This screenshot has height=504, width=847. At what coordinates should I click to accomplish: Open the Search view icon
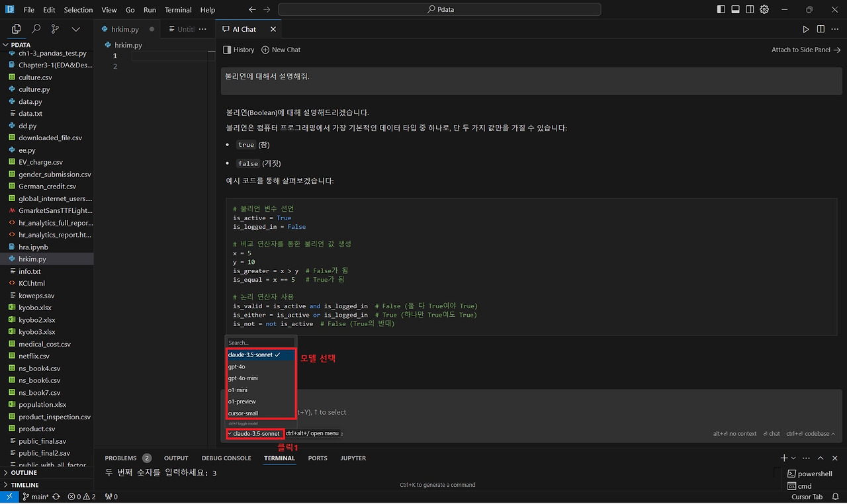(36, 29)
